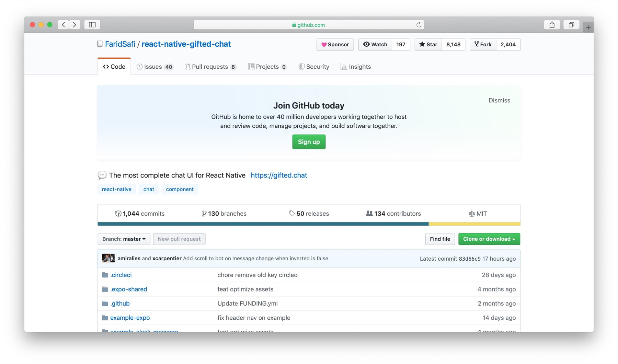Open 'Update FUNDING.yml' commit message
Screen dimensions: 618x364
(248, 304)
